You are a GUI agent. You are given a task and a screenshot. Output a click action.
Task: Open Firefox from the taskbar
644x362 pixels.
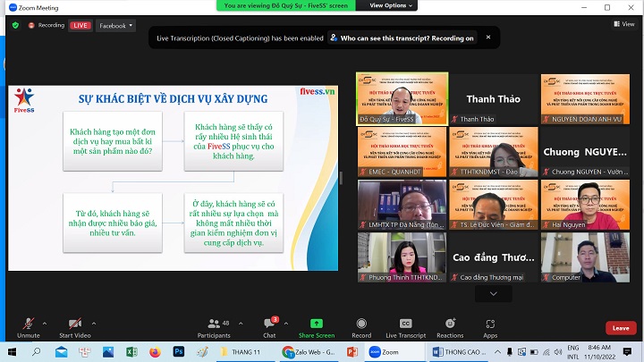click(155, 352)
